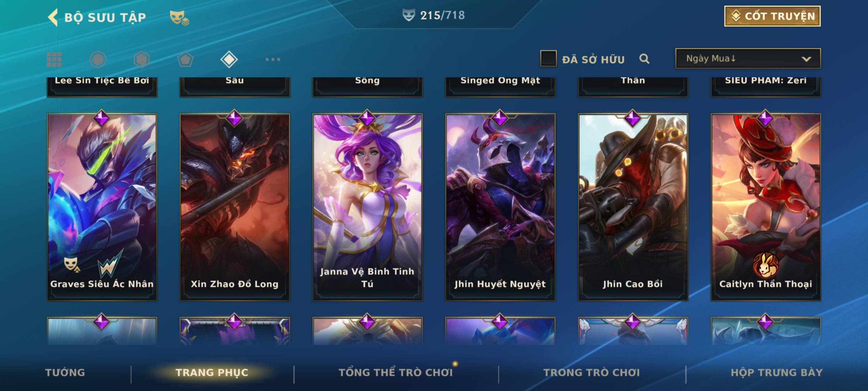This screenshot has width=868, height=391.
Task: Open the Ngày Mua sort dropdown
Action: pyautogui.click(x=748, y=58)
